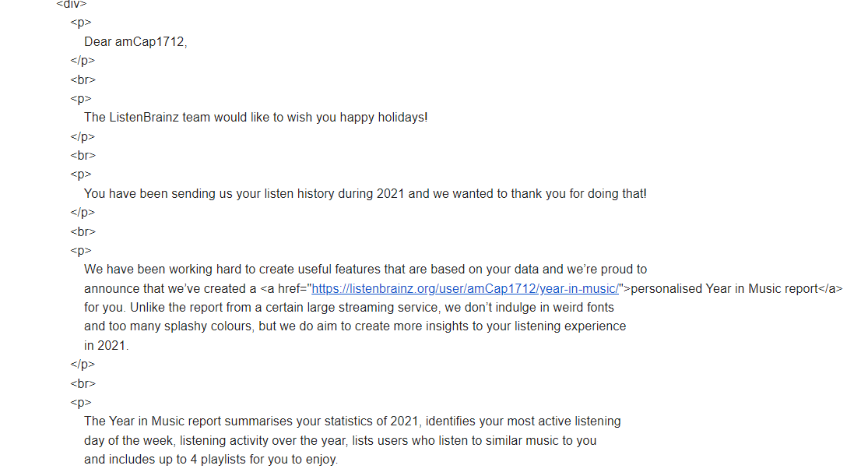Click the 'in 2021.' line
This screenshot has width=868, height=469.
click(x=107, y=346)
